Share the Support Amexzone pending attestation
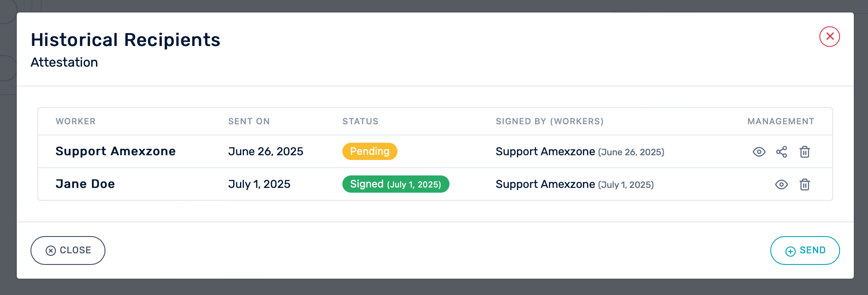The image size is (868, 295). [x=782, y=152]
